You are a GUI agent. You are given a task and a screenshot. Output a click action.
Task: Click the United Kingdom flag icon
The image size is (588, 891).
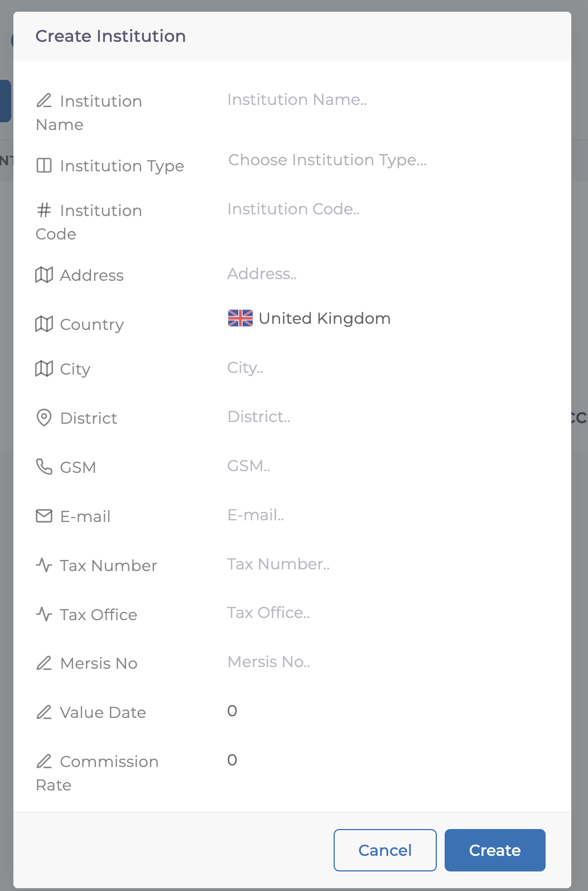tap(240, 318)
